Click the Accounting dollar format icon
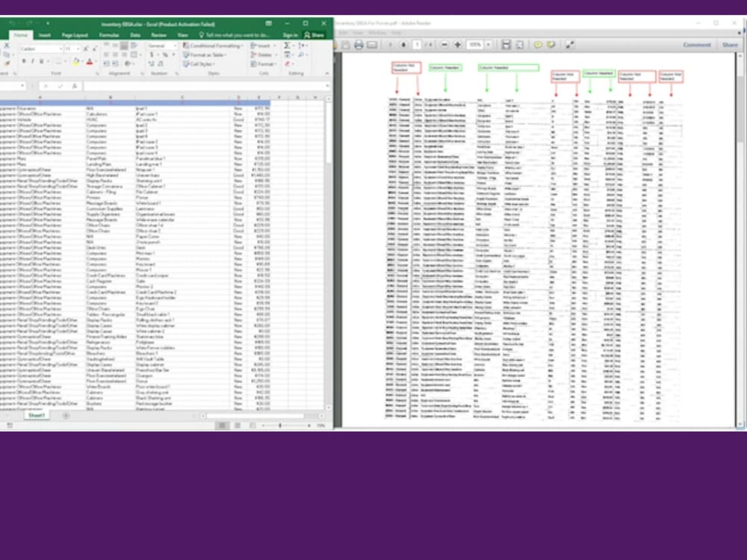Image resolution: width=747 pixels, height=560 pixels. point(152,55)
